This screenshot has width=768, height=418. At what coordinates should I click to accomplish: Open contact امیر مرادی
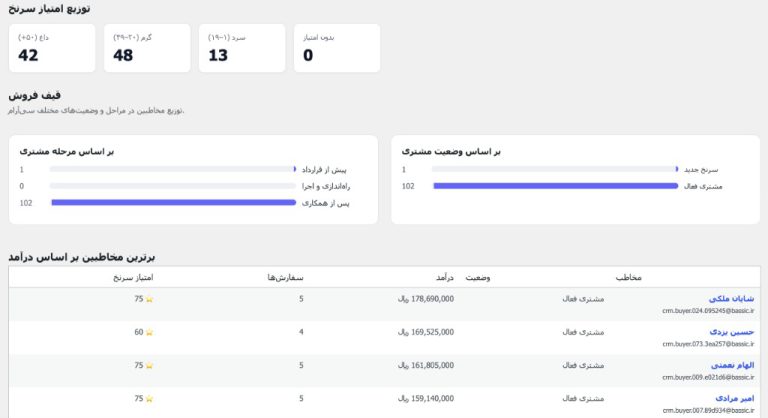(x=734, y=398)
